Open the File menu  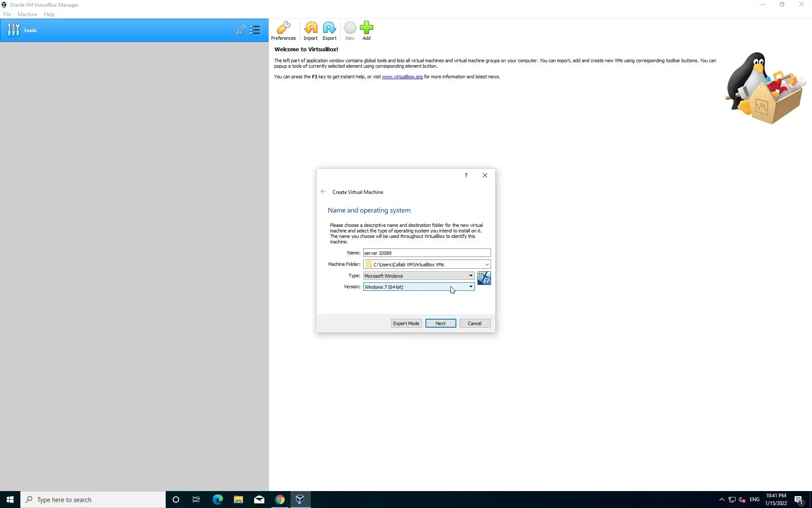click(7, 14)
